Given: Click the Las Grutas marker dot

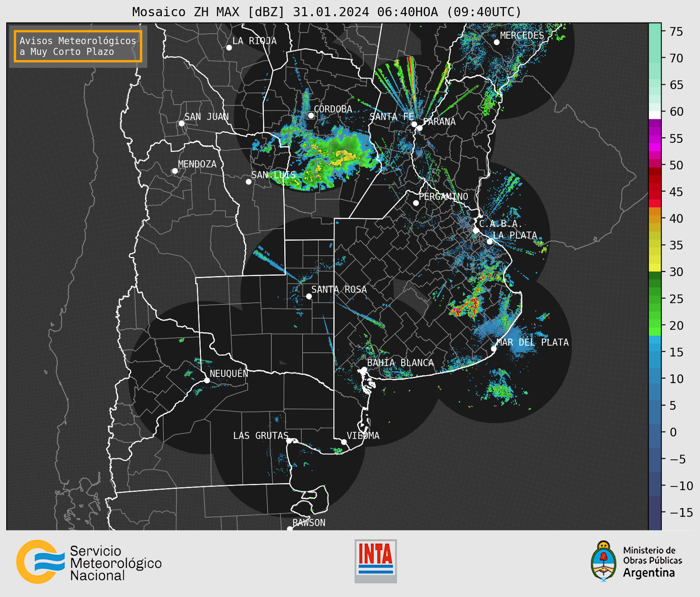Looking at the screenshot, I should tap(289, 441).
